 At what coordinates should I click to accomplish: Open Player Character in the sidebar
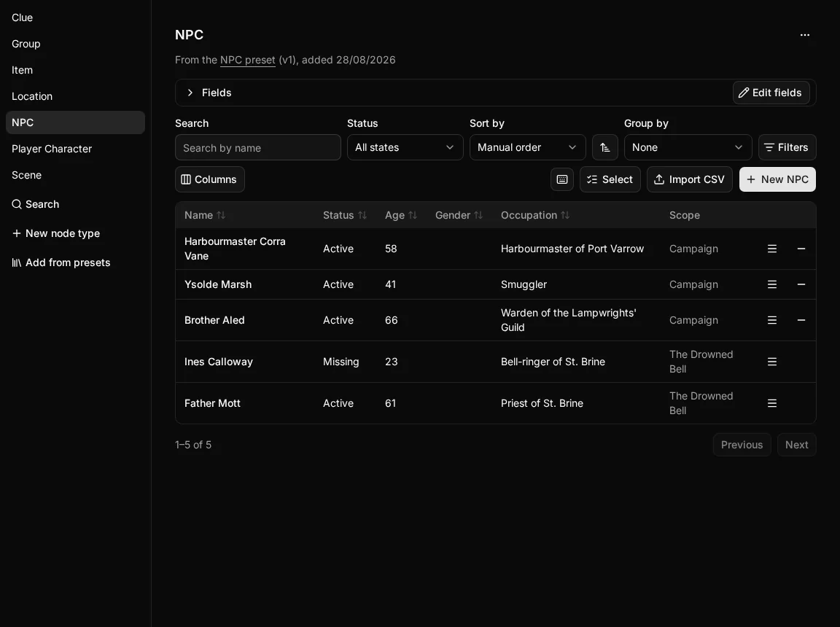pos(75,149)
